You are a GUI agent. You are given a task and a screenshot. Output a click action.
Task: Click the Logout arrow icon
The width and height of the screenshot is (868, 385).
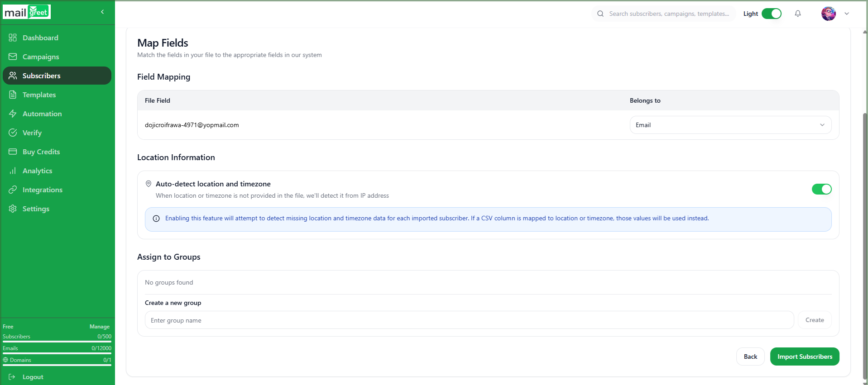click(12, 377)
